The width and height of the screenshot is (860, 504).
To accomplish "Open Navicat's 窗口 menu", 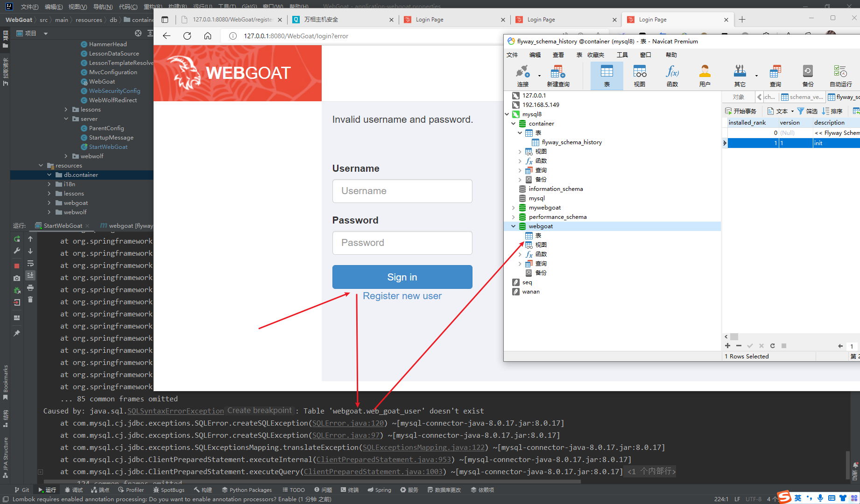I will pos(646,55).
